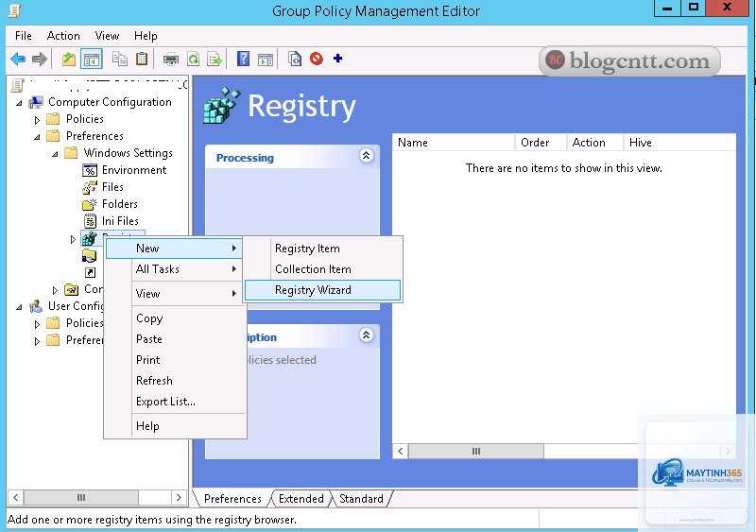
Task: Choose Registry Item from the New submenu
Action: pos(322,249)
